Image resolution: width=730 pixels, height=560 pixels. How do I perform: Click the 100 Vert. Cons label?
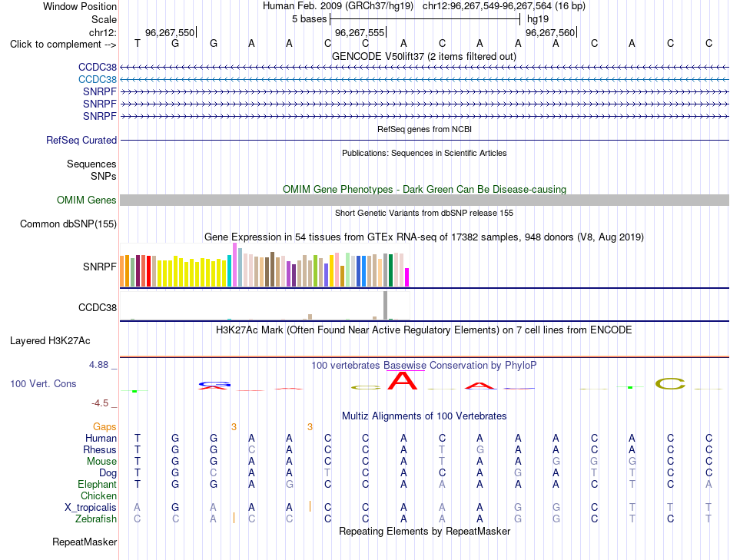[x=43, y=383]
